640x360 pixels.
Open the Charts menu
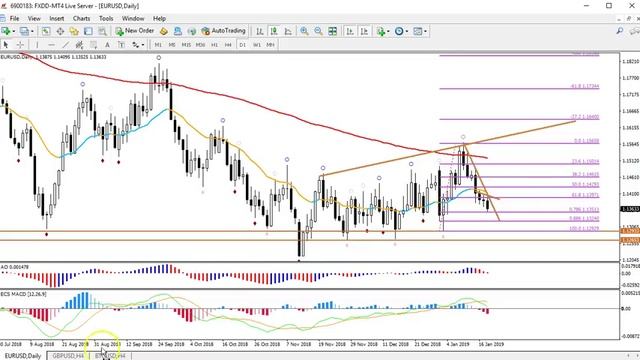pyautogui.click(x=82, y=18)
